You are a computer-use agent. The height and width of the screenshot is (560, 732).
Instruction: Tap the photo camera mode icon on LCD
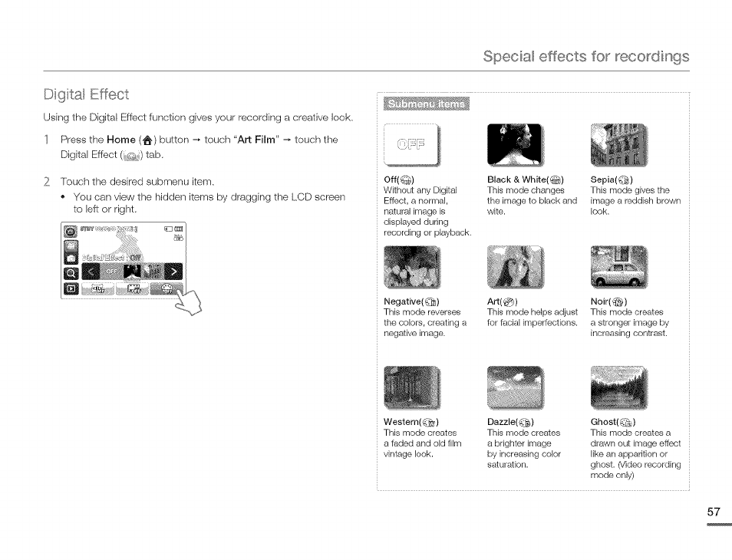click(71, 258)
